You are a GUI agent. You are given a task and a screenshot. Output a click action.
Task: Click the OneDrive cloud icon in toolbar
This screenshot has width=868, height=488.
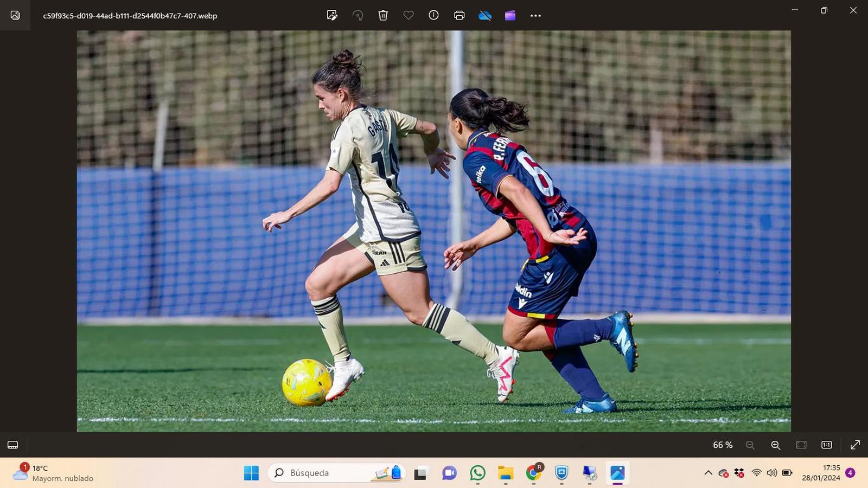coord(485,16)
